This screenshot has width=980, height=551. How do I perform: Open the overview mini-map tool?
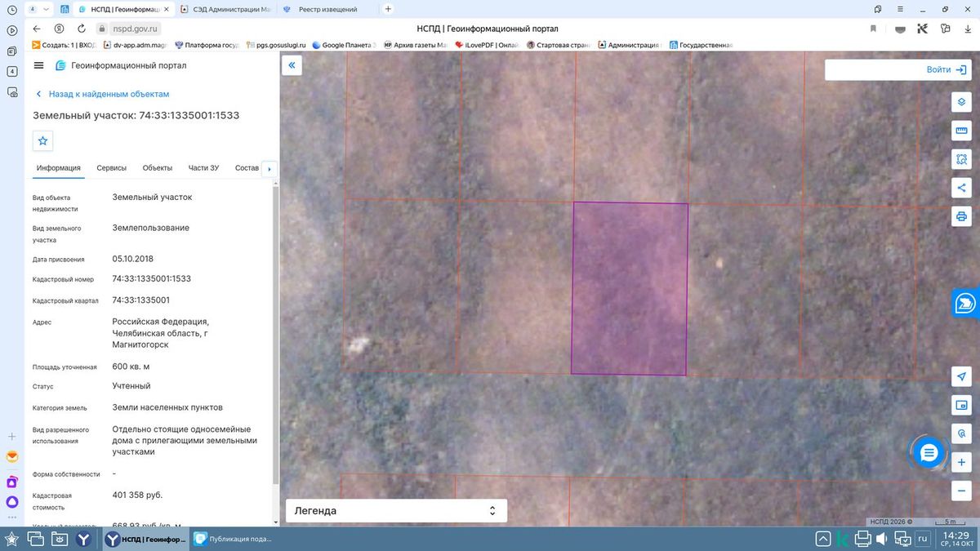pos(961,405)
